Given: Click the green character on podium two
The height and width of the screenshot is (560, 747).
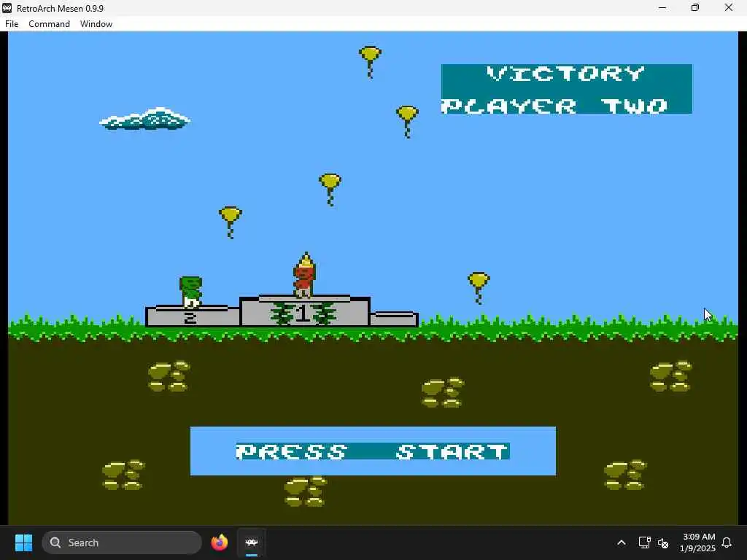Looking at the screenshot, I should (191, 292).
